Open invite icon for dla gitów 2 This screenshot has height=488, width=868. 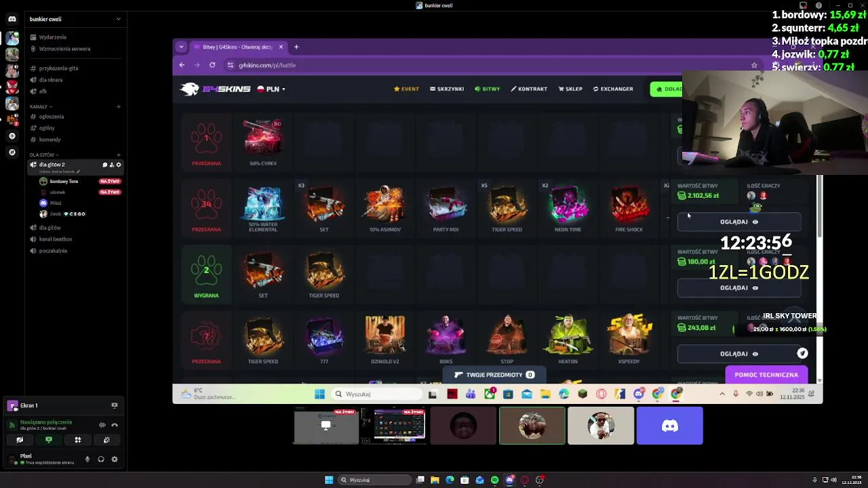click(112, 165)
